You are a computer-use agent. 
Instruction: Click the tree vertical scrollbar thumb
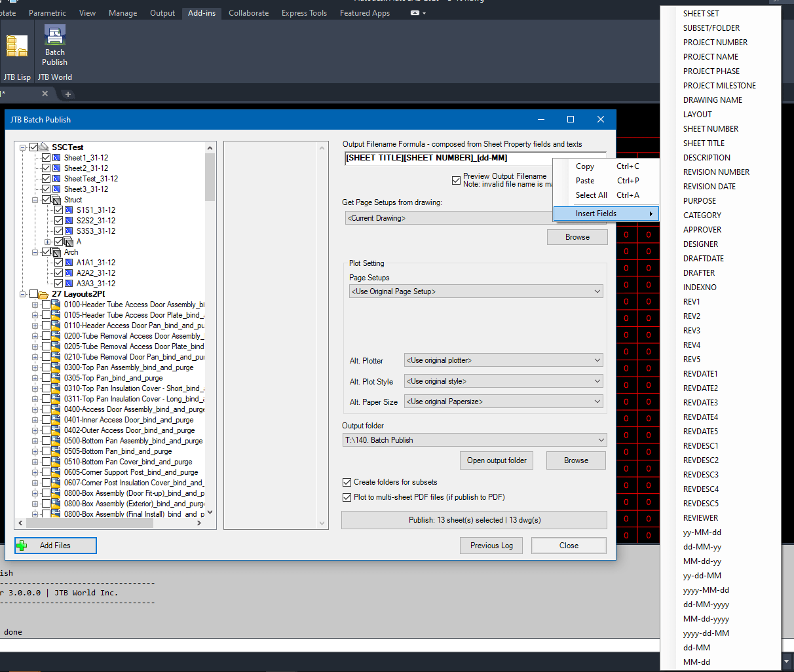pyautogui.click(x=210, y=177)
